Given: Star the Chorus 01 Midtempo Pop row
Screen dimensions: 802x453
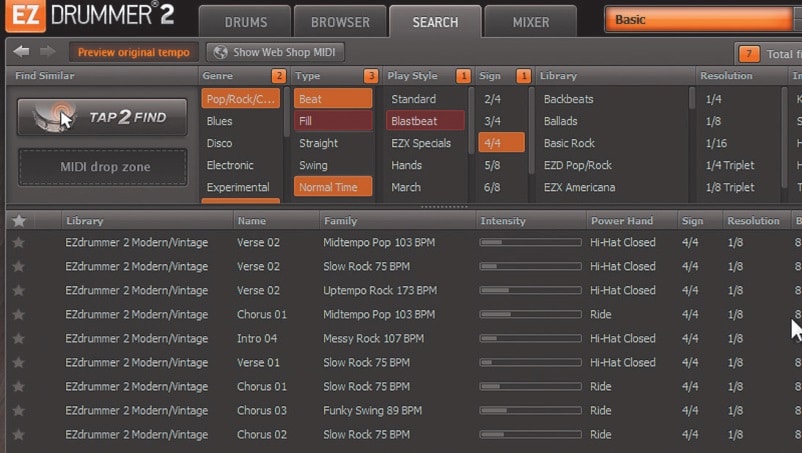Looking at the screenshot, I should tap(19, 314).
